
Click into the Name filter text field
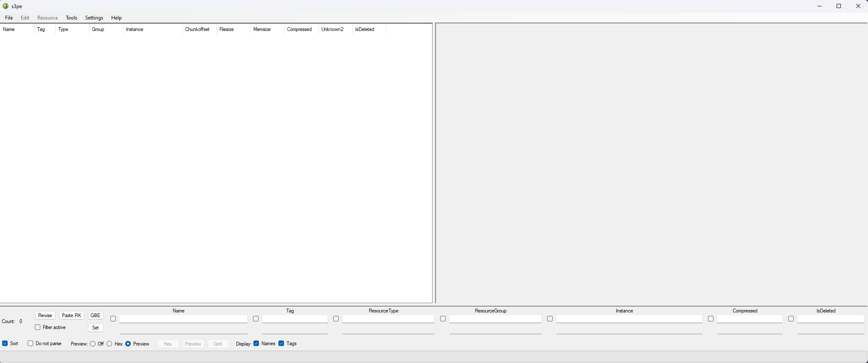coord(183,319)
